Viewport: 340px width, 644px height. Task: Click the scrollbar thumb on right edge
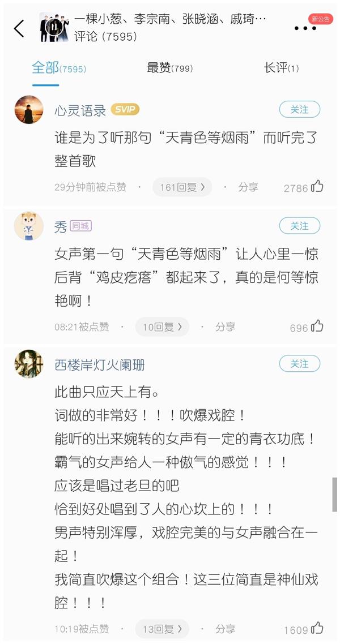[335, 495]
